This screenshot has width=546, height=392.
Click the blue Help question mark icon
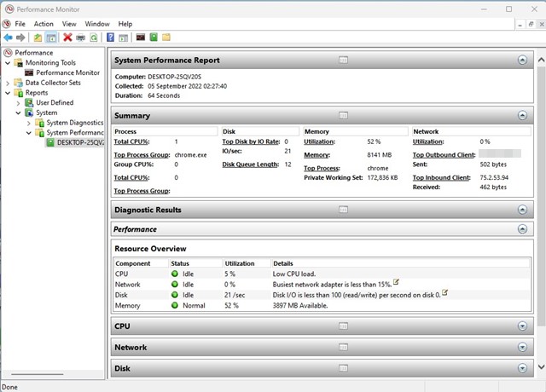[111, 37]
